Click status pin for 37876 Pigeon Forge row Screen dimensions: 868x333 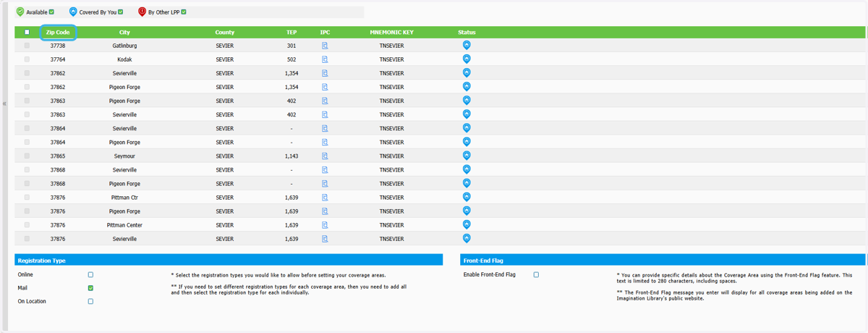467,211
